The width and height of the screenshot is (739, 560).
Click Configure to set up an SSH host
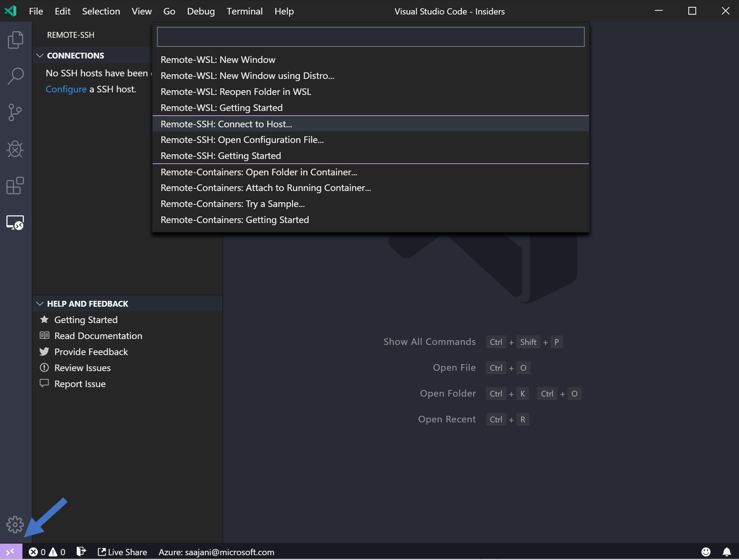coord(66,89)
